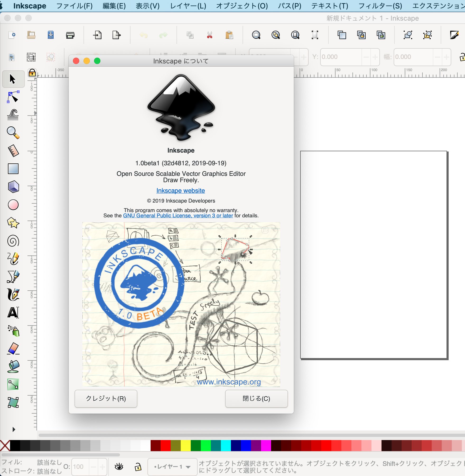Select the Pen Bezier tool
Image resolution: width=465 pixels, height=476 pixels.
click(x=13, y=277)
